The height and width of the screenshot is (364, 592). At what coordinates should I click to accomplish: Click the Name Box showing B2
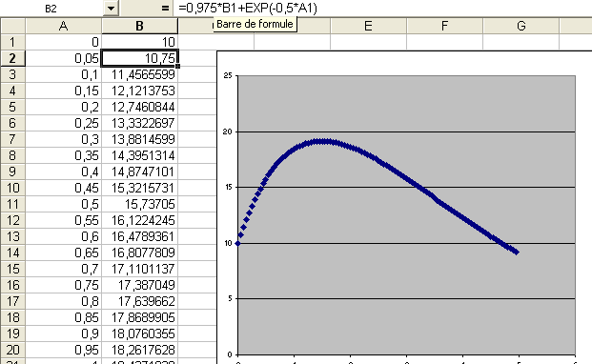51,8
